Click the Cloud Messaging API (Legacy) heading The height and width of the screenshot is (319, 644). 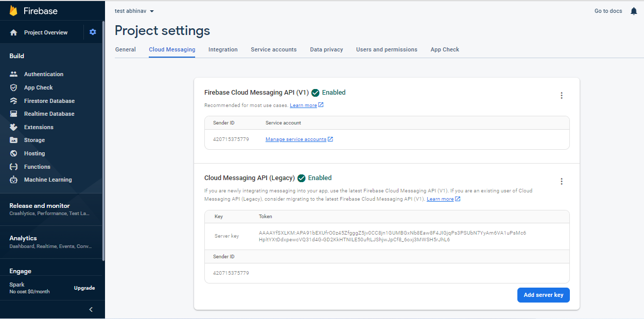[250, 178]
